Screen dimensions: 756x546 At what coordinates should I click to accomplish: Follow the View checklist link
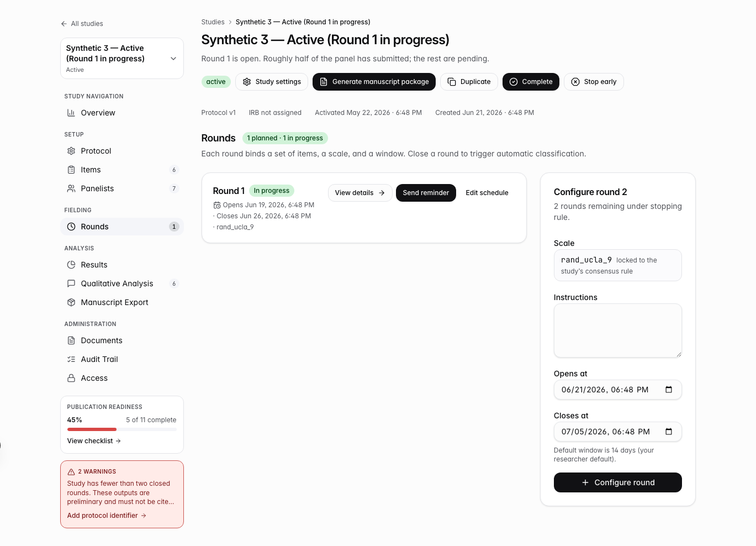[94, 441]
